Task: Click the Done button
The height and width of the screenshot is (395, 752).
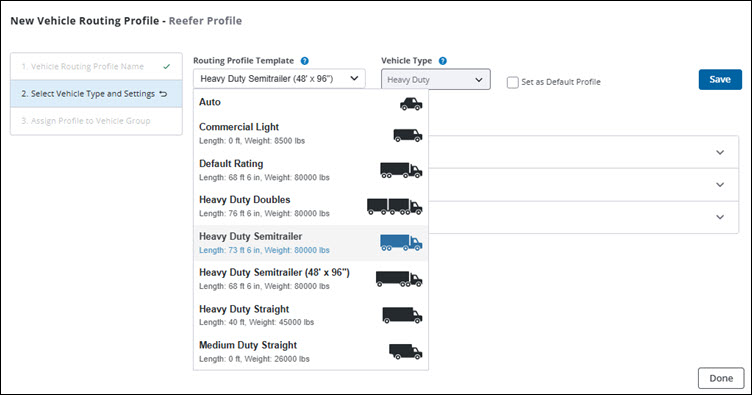Action: (x=721, y=378)
